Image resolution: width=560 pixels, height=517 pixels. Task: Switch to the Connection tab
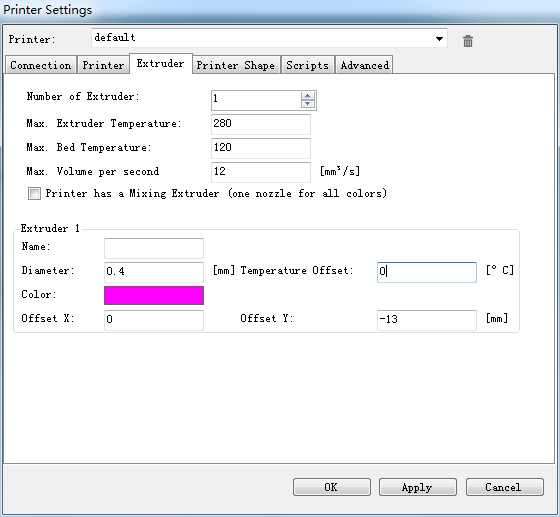point(41,65)
